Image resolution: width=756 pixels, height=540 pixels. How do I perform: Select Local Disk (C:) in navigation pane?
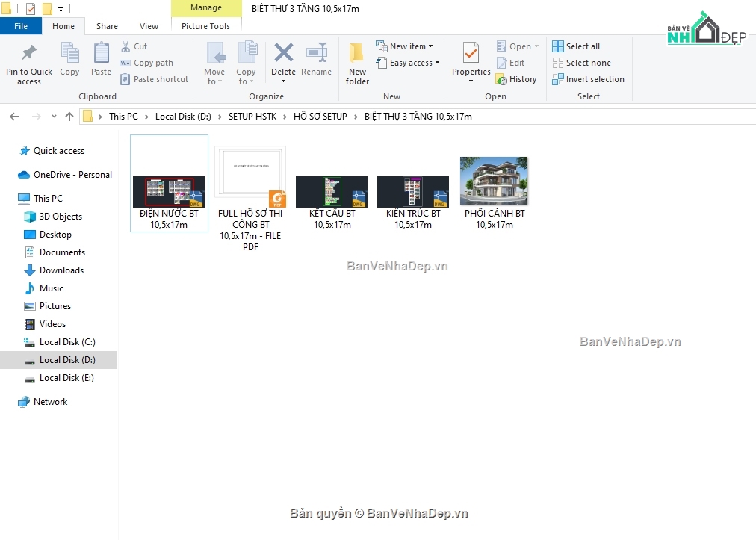tap(66, 342)
